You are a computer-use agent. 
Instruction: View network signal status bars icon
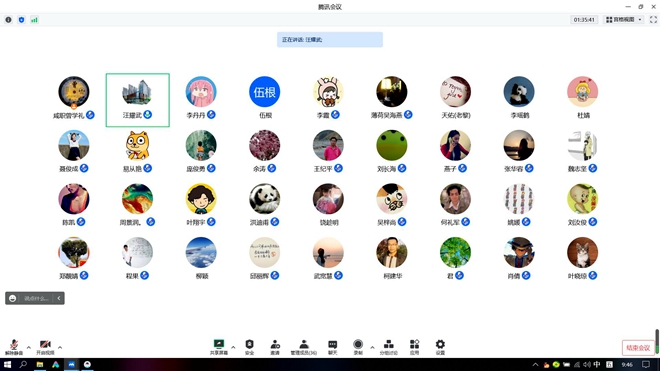(35, 20)
